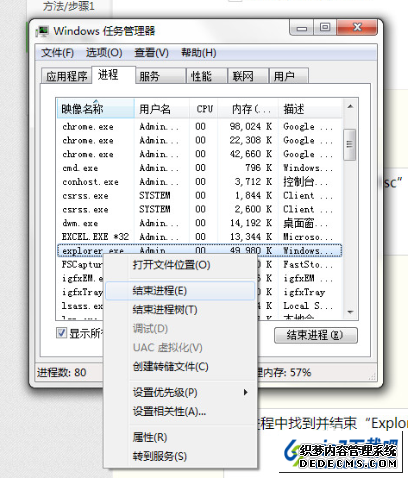Select the cmd.exe process row
The width and height of the screenshot is (408, 478).
(x=199, y=168)
